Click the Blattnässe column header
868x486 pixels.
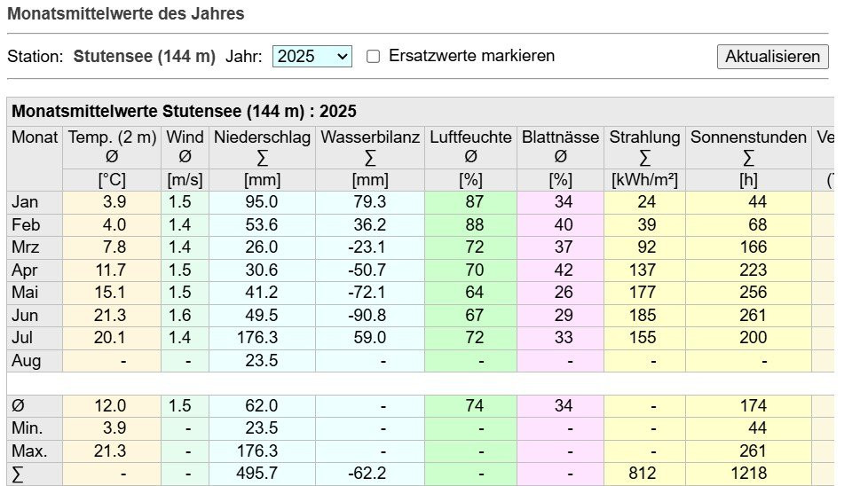click(561, 137)
